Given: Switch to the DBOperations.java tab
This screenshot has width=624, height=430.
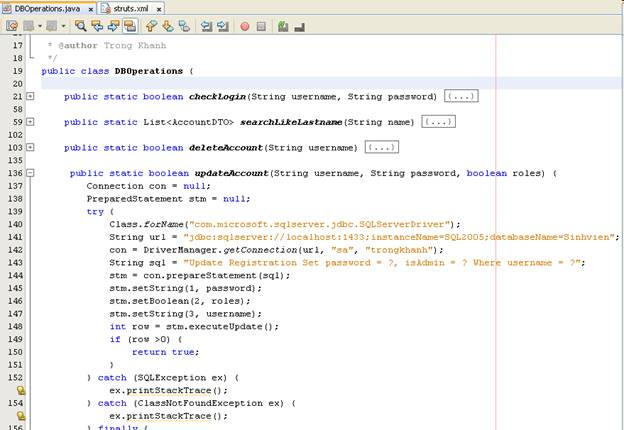Looking at the screenshot, I should (x=47, y=8).
